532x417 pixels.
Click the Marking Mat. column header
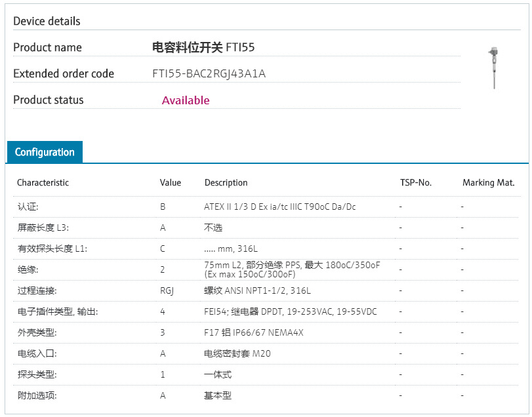[x=488, y=183]
